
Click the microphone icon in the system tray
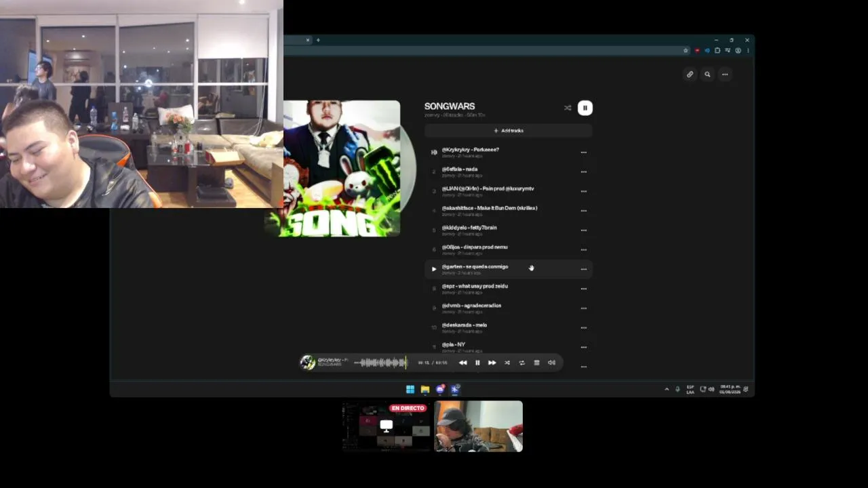click(677, 389)
